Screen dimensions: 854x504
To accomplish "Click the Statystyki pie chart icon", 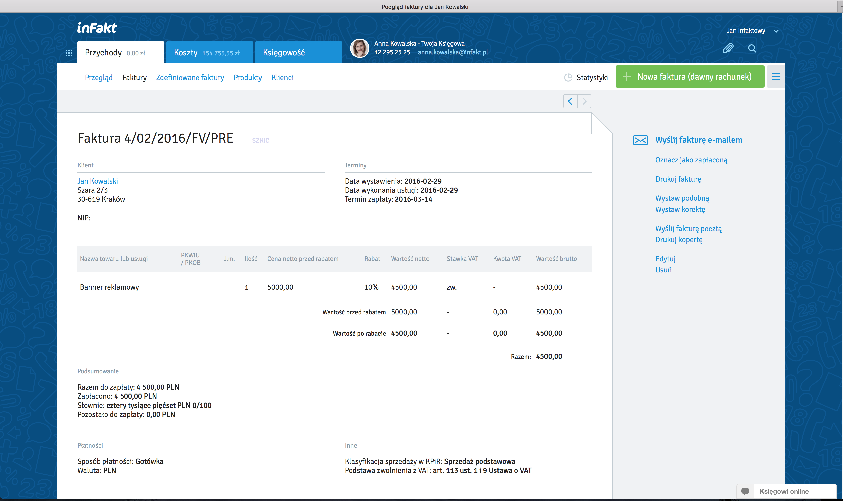I will [568, 78].
